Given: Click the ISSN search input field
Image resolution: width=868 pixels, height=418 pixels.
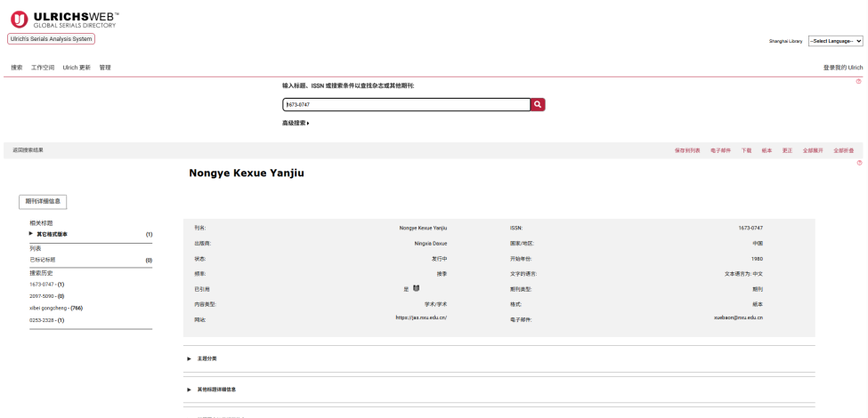Looking at the screenshot, I should pyautogui.click(x=406, y=104).
